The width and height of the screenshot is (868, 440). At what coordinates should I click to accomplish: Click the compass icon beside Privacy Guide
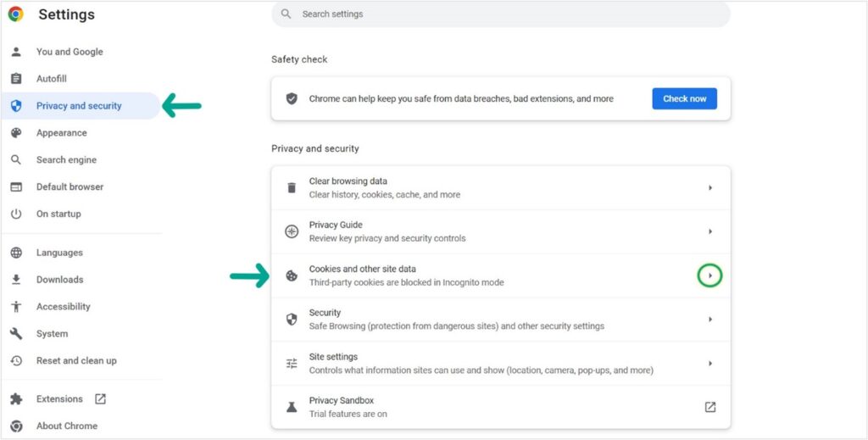coord(292,231)
